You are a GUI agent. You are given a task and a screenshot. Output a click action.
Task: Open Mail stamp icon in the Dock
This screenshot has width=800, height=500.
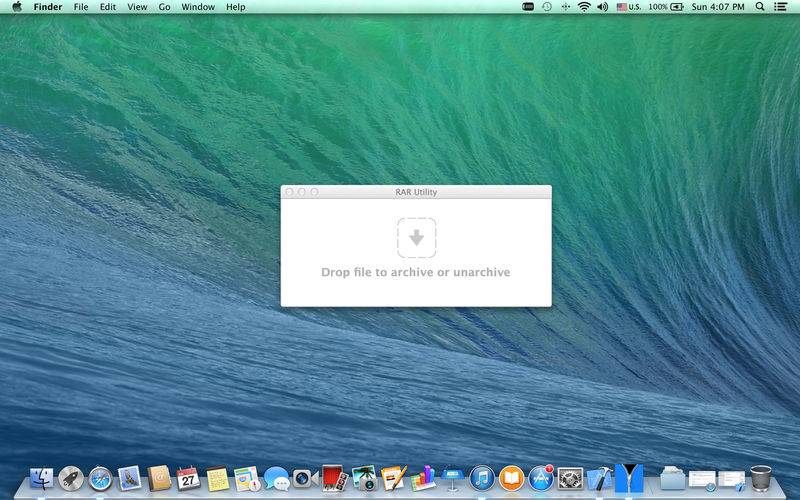pyautogui.click(x=130, y=479)
